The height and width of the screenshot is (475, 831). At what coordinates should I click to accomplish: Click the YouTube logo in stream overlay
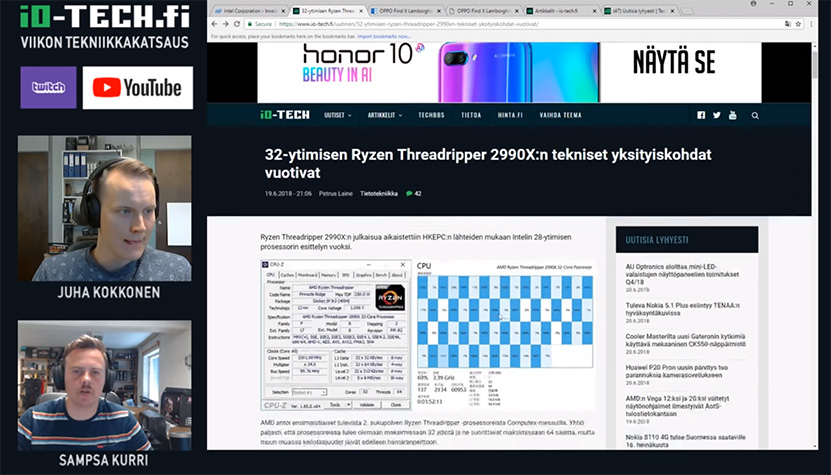pos(138,87)
